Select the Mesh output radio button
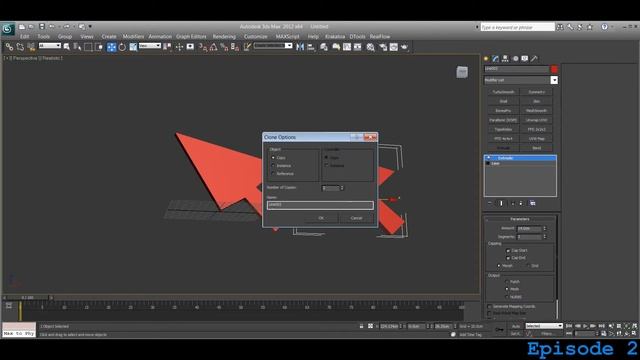 [x=507, y=289]
